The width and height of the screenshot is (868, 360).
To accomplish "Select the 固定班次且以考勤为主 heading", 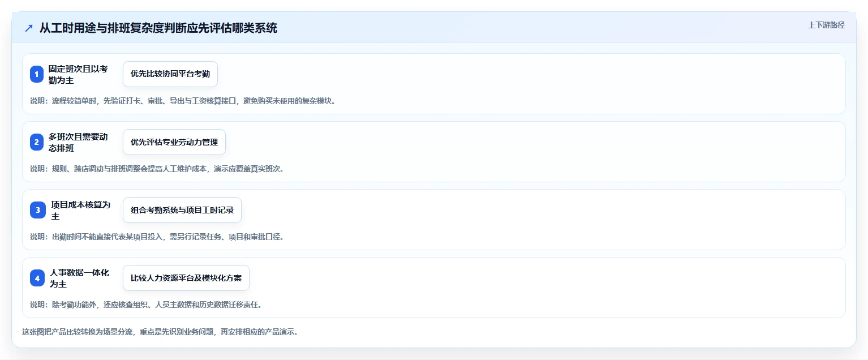I will [x=79, y=74].
